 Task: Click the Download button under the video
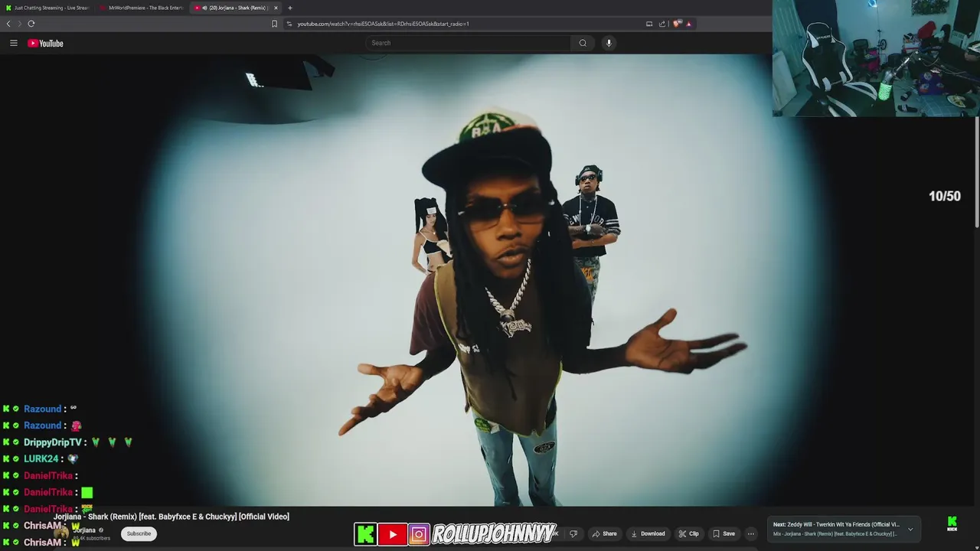tap(648, 533)
